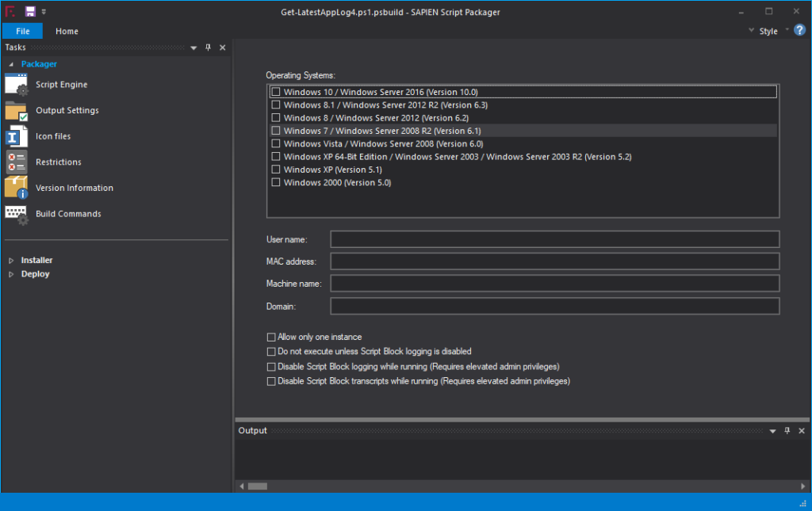
Task: Open the Restrictions task icon
Action: (17, 162)
